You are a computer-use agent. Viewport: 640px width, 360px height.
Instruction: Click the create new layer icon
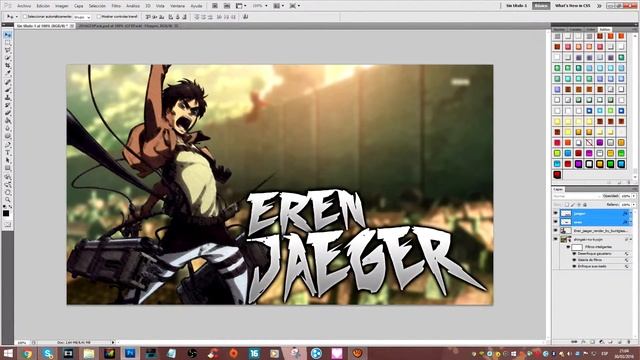pyautogui.click(x=620, y=342)
